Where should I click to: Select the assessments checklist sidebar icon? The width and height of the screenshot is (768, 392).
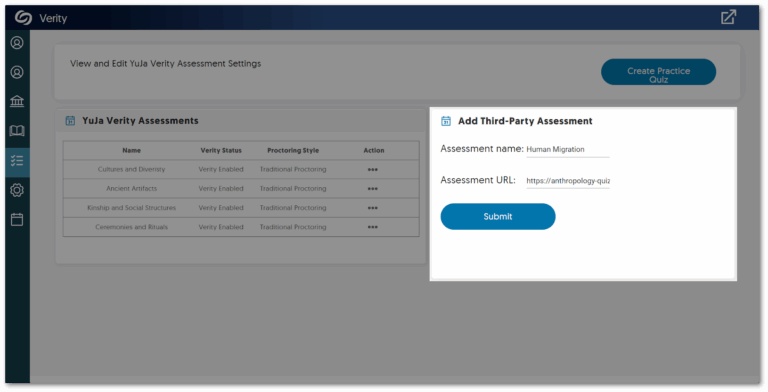[17, 161]
